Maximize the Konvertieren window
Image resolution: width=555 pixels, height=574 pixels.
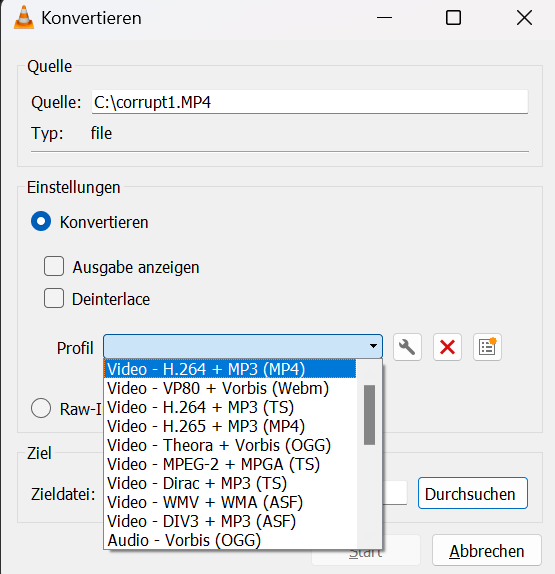pos(453,18)
